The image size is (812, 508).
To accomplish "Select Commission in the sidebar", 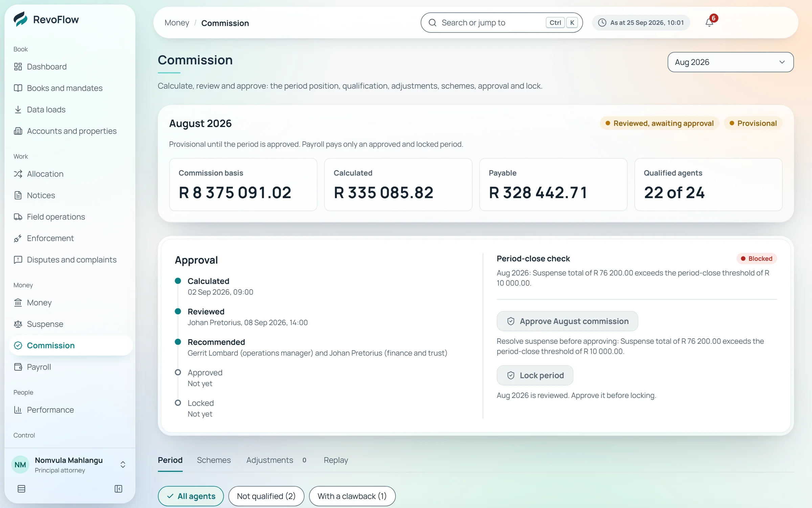I will pos(71,345).
